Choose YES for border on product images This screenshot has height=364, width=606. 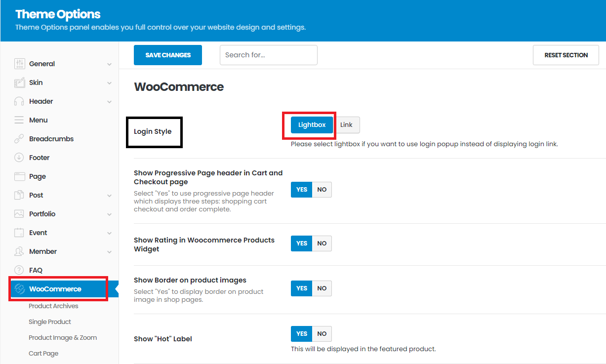click(x=301, y=288)
